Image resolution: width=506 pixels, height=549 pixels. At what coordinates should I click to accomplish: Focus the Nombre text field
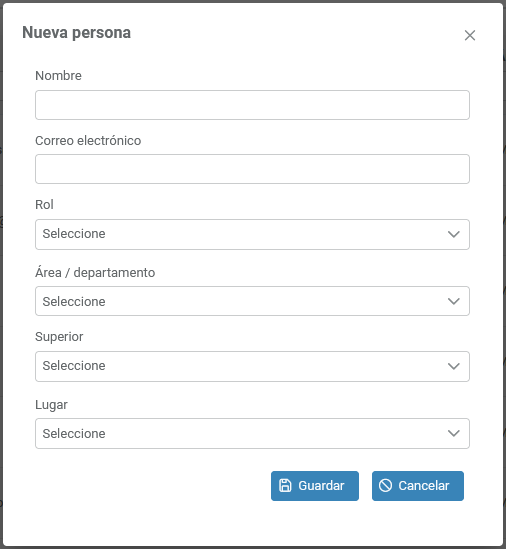coord(252,105)
